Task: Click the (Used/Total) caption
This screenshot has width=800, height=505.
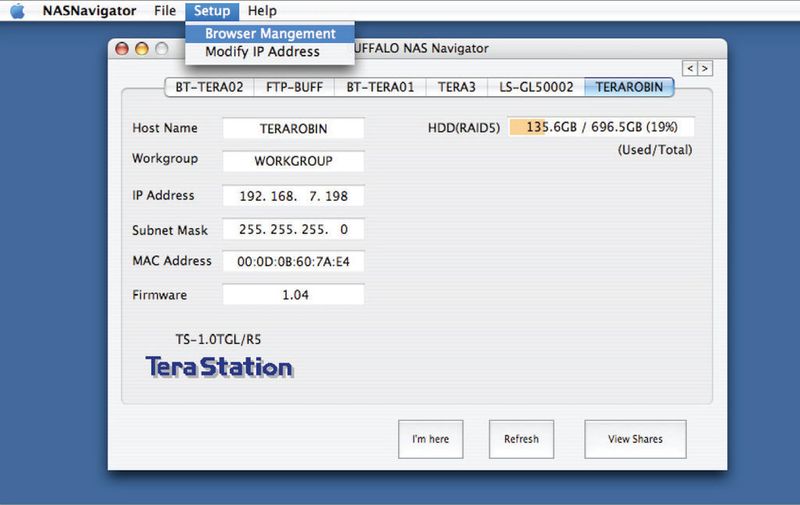Action: pos(655,150)
